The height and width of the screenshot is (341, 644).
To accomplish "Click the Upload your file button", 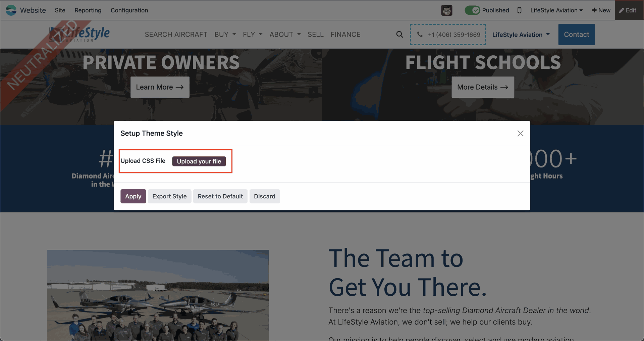I will (x=199, y=161).
